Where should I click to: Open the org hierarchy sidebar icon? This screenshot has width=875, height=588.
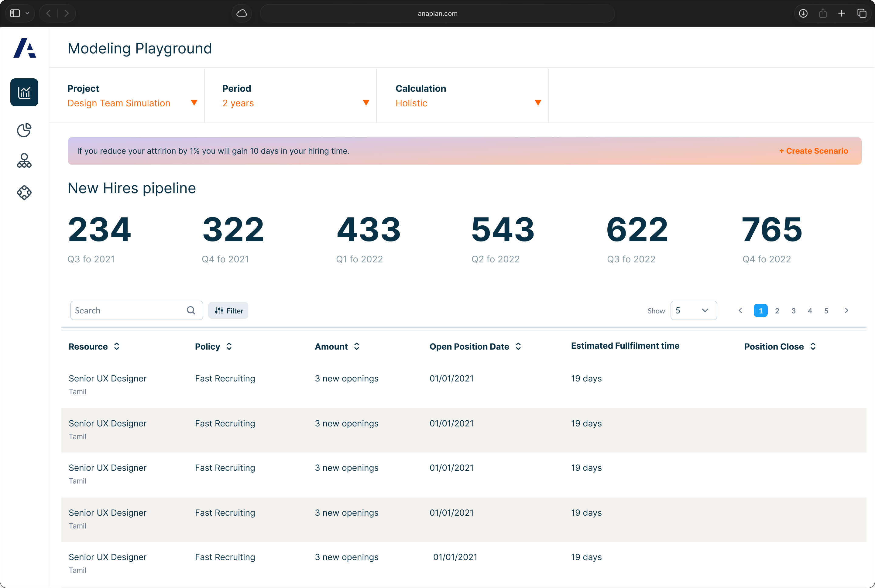24,161
